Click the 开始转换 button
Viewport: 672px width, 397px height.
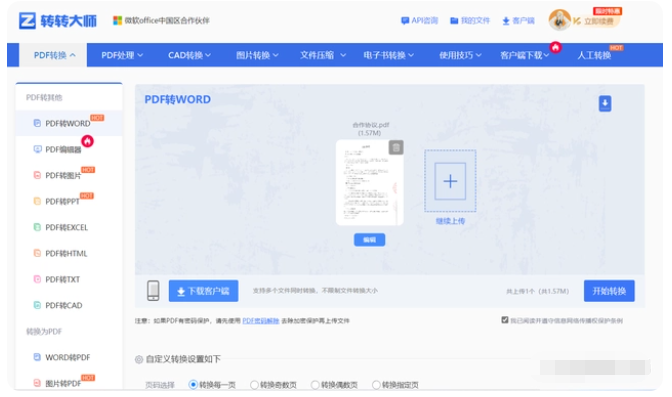(x=609, y=291)
